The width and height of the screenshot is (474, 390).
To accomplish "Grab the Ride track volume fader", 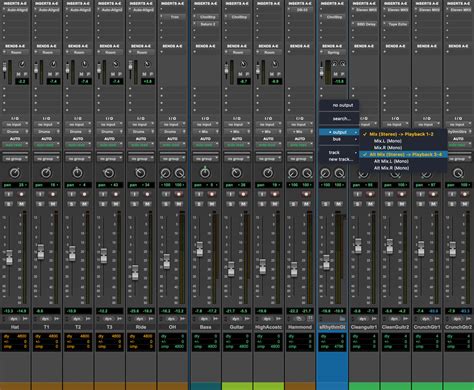I will pyautogui.click(x=135, y=272).
